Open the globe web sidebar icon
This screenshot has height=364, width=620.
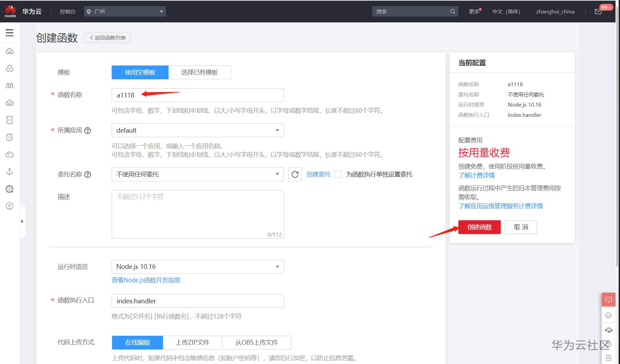click(10, 189)
